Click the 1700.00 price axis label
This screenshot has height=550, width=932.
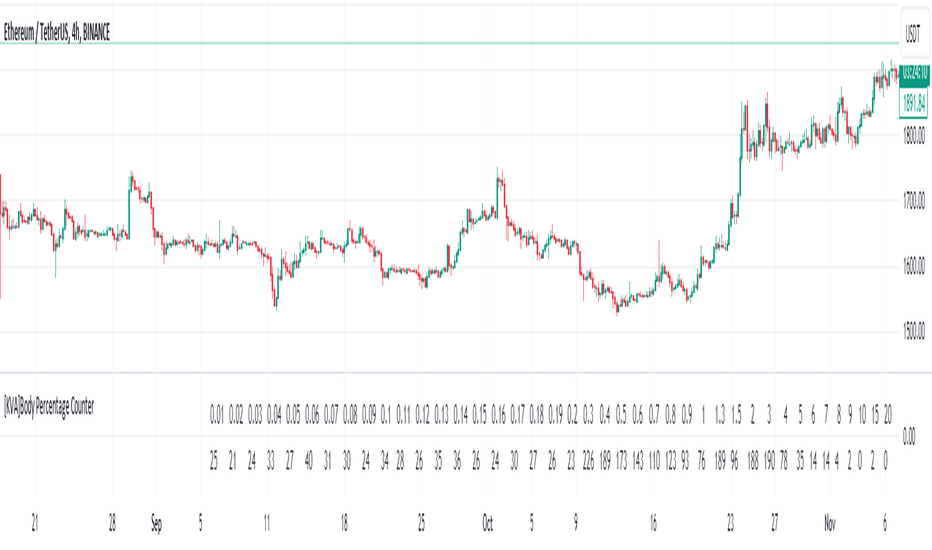tap(914, 201)
